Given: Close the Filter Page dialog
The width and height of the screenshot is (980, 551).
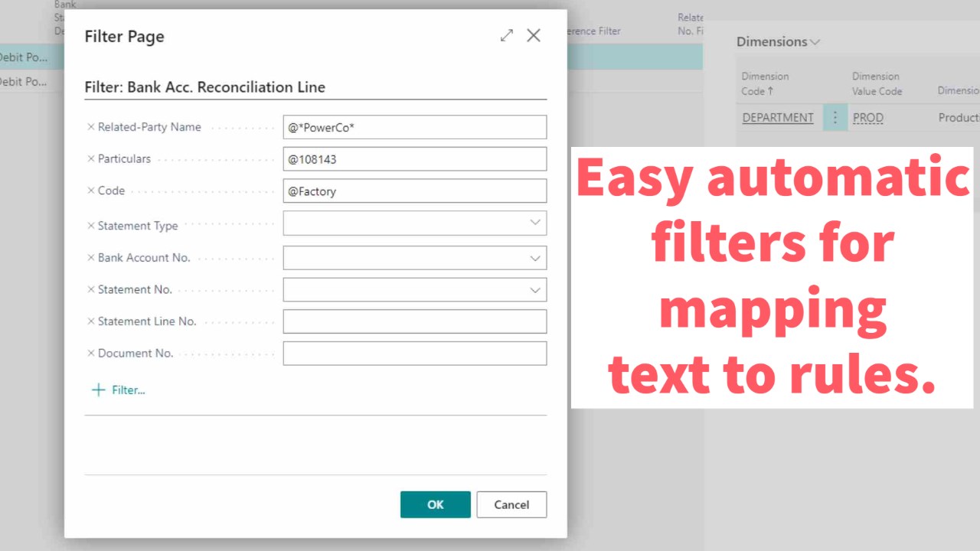Looking at the screenshot, I should pos(534,35).
